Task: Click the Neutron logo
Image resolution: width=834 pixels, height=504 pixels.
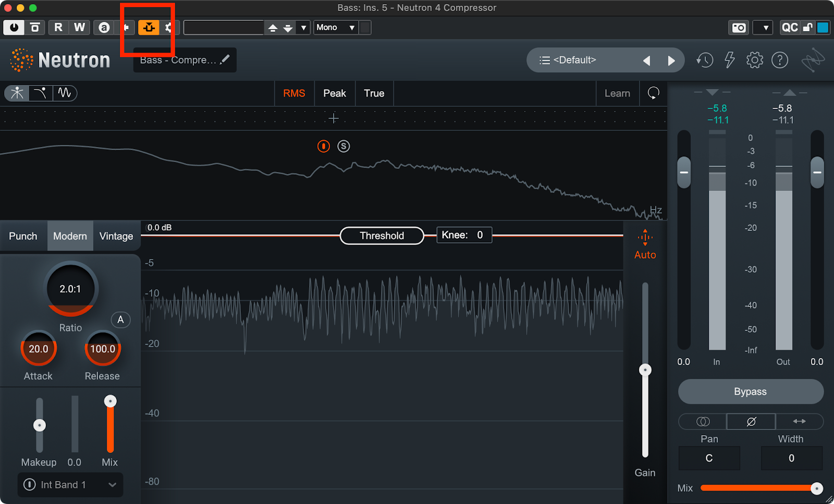Action: tap(60, 60)
